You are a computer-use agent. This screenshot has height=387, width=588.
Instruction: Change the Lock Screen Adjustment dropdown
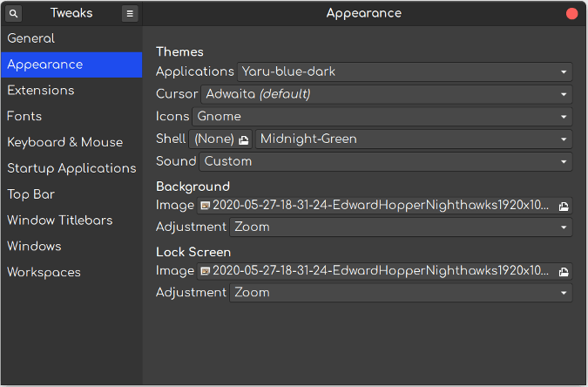click(x=400, y=293)
